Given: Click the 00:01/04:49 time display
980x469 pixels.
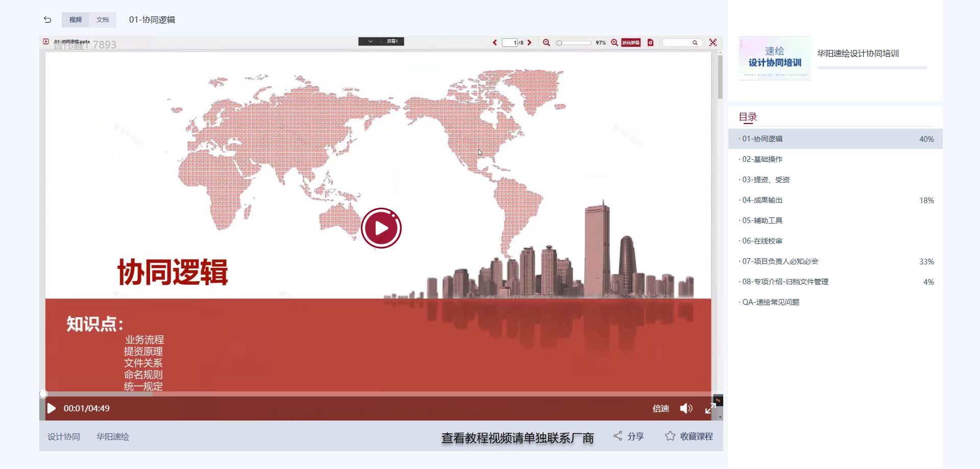Looking at the screenshot, I should coord(86,408).
